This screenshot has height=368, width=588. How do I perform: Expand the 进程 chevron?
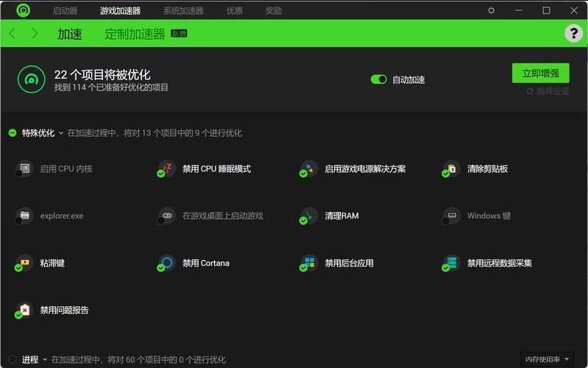click(45, 359)
